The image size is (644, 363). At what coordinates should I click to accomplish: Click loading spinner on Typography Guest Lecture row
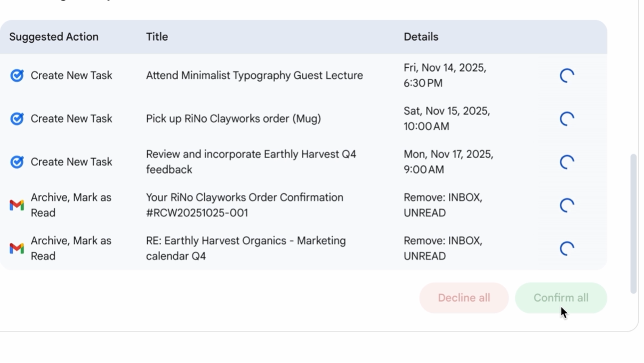click(x=567, y=76)
